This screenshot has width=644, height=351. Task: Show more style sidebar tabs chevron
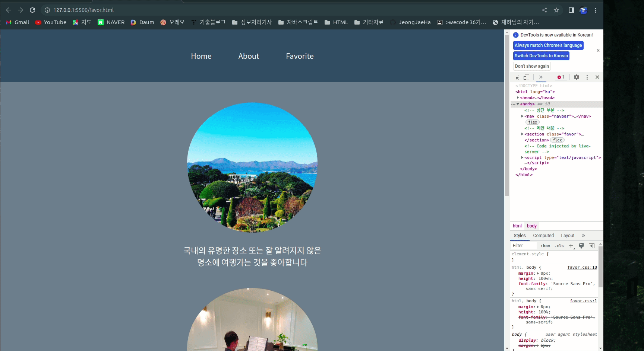(583, 236)
